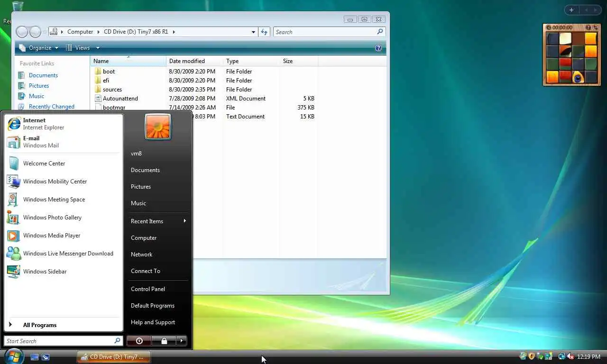Go Back in the explorer window
The image size is (607, 364).
coord(22,32)
